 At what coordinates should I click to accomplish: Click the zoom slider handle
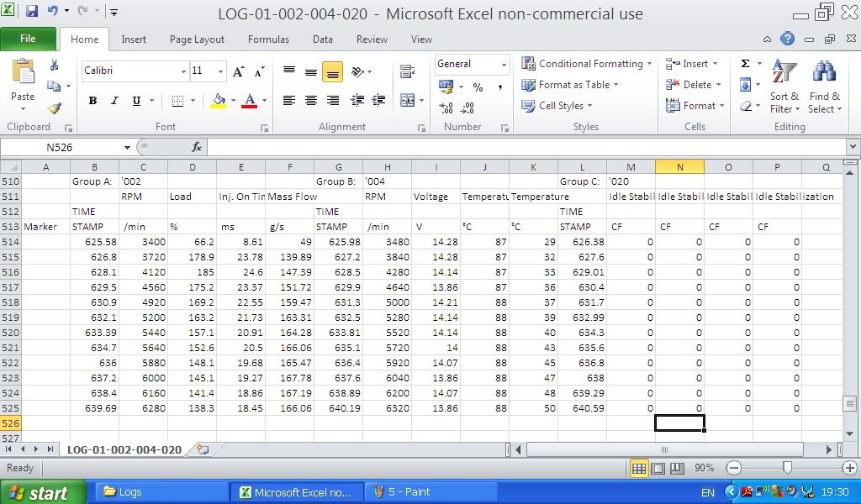(787, 468)
